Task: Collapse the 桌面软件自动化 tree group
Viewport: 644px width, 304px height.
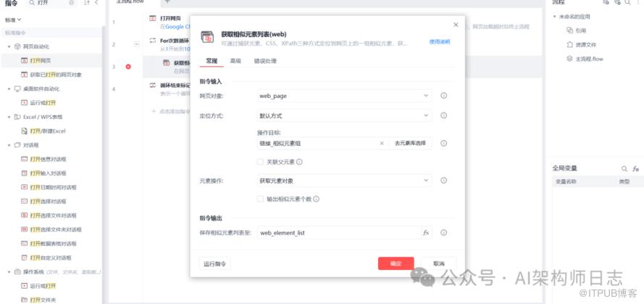Action: (x=9, y=89)
